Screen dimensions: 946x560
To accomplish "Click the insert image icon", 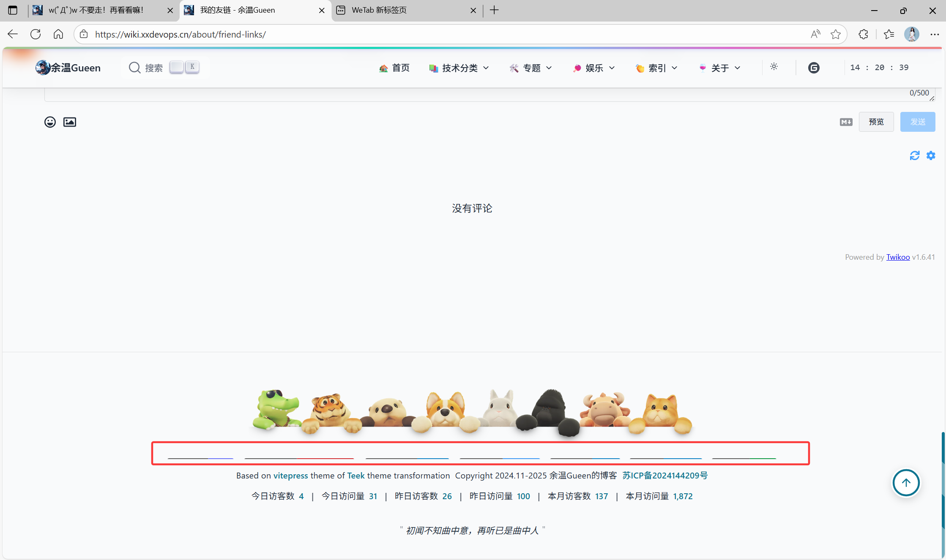I will [x=69, y=122].
